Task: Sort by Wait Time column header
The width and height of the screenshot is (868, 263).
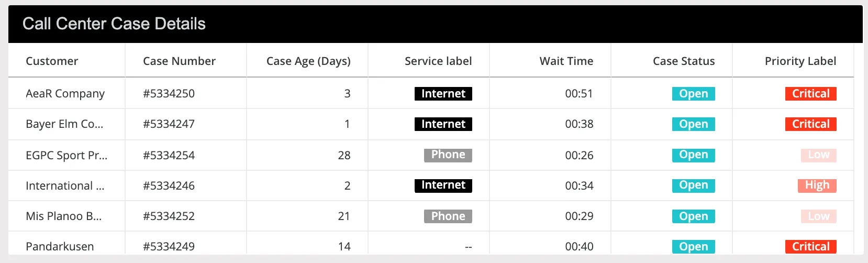Action: point(566,61)
